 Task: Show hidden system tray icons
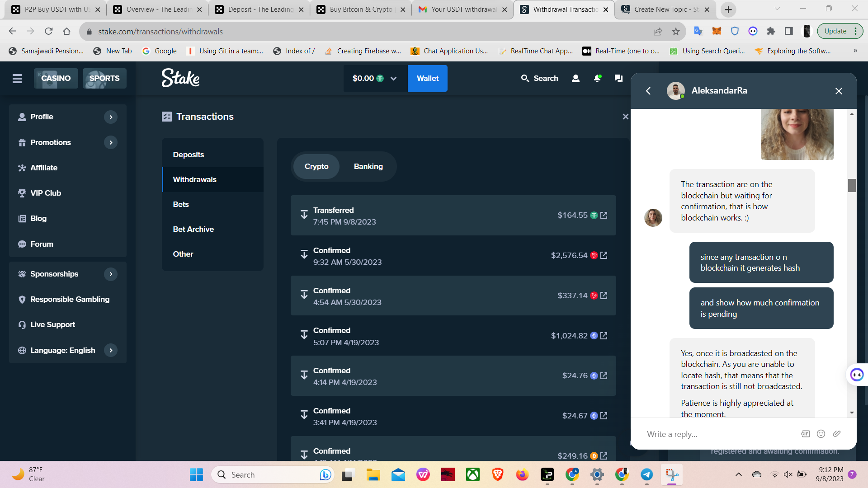739,474
